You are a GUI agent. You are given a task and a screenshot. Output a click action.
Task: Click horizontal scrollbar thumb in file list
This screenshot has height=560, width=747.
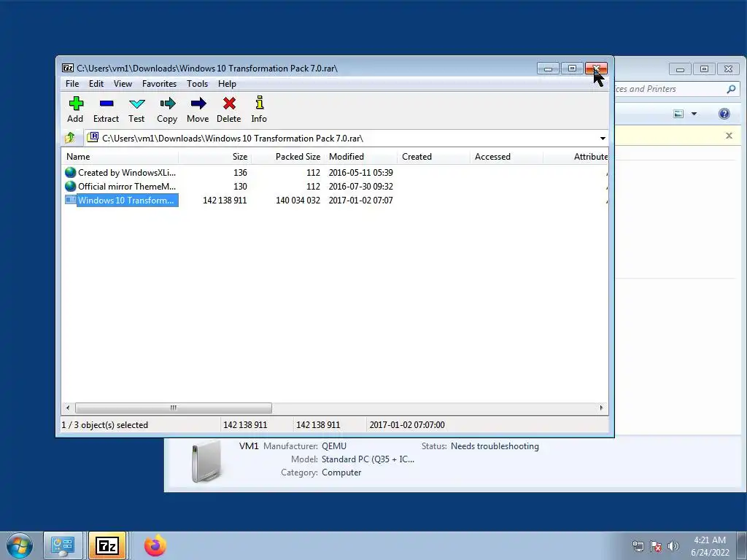pyautogui.click(x=174, y=408)
